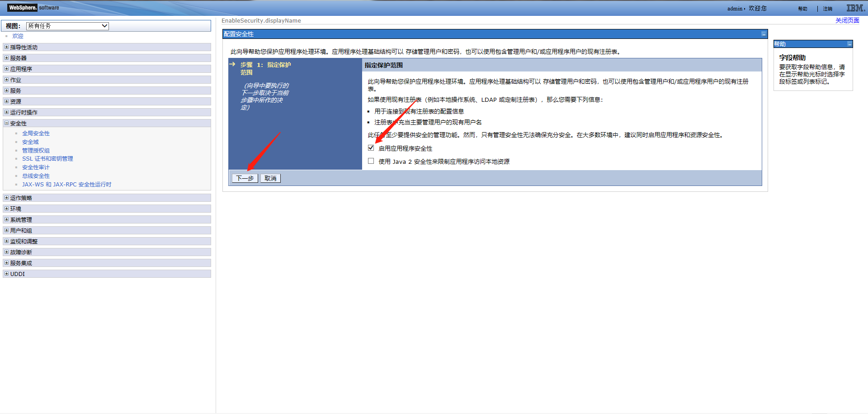The image size is (868, 414).
Task: Expand the 服务器 navigation section
Action: [x=6, y=58]
